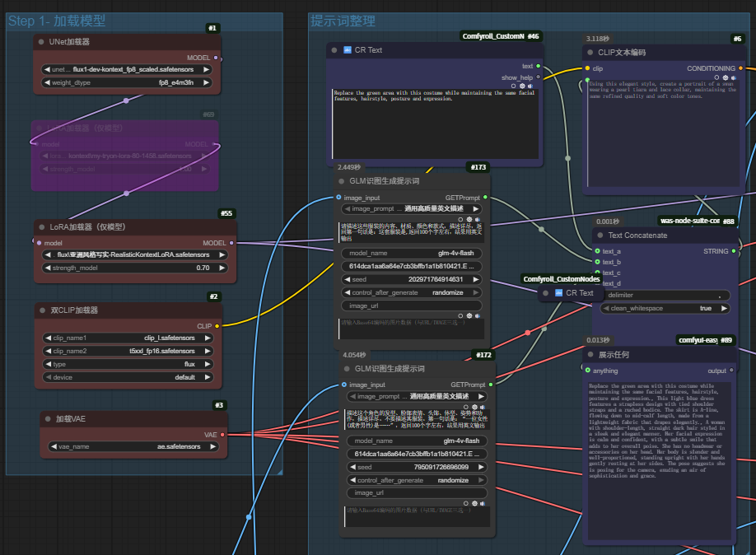
Task: Click text output port of CR Text #46
Action: 538,66
